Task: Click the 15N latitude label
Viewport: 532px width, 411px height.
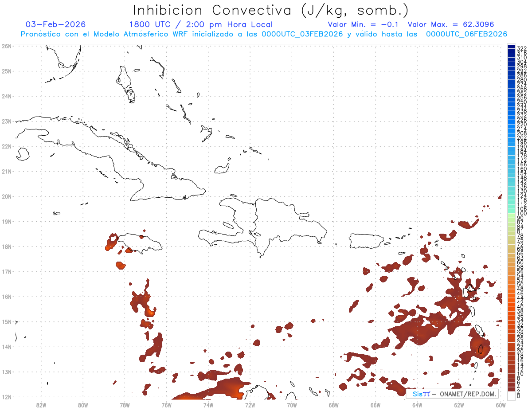Action: 6,321
